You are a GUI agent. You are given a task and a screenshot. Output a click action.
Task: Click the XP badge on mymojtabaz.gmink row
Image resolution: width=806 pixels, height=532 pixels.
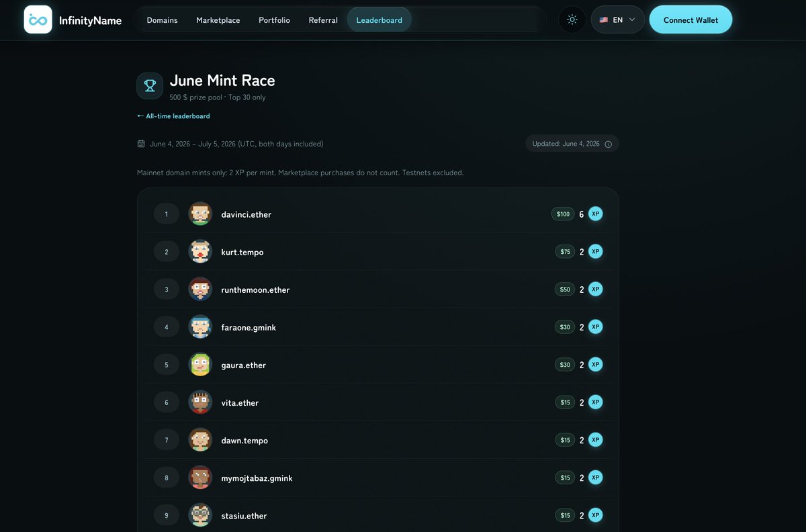click(595, 477)
